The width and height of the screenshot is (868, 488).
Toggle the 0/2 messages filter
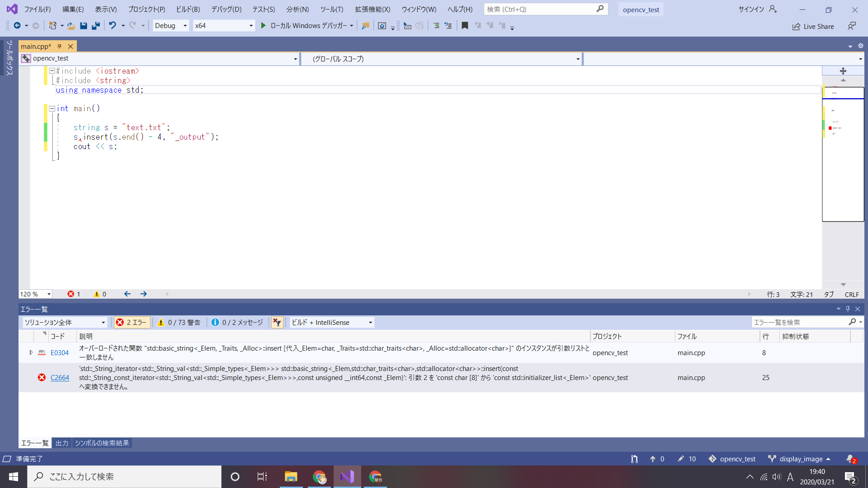[x=237, y=322]
